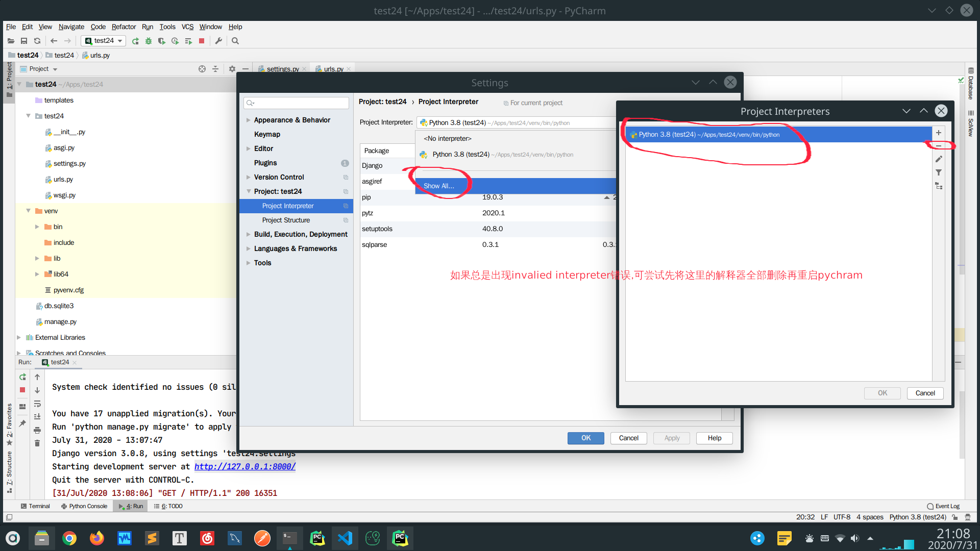The image size is (980, 551).
Task: Collapse the Project: test24 settings group
Action: [x=248, y=191]
